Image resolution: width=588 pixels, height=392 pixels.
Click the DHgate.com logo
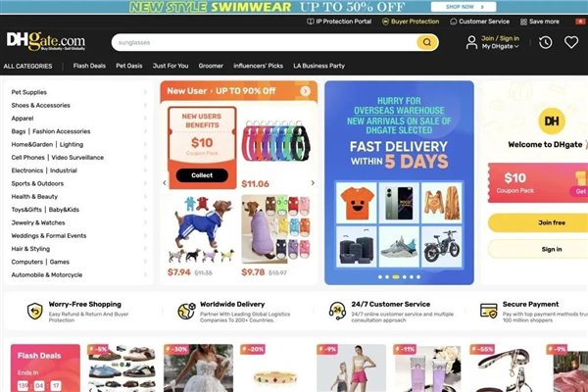(x=46, y=41)
